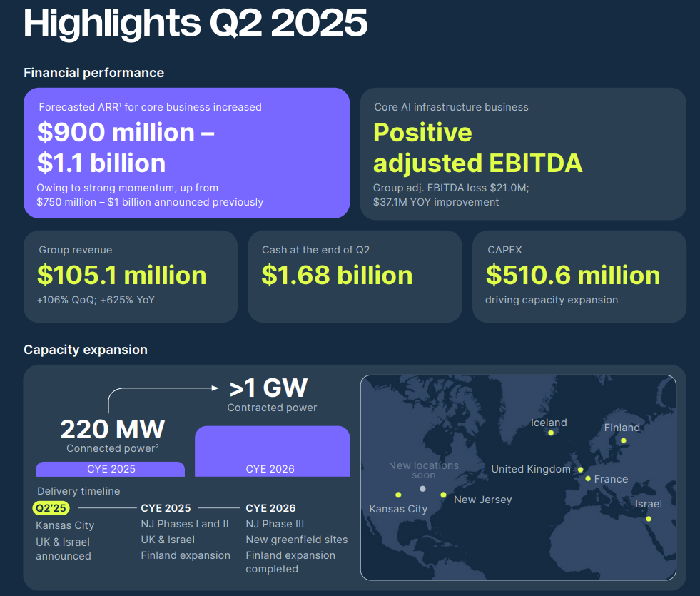Click the Highlights Q2 2025 title
The height and width of the screenshot is (596, 700).
point(196,24)
